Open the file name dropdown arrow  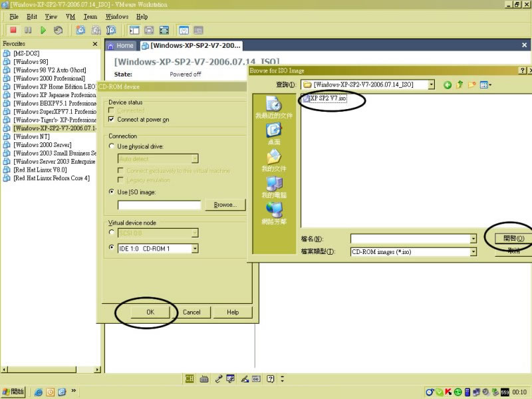(473, 239)
